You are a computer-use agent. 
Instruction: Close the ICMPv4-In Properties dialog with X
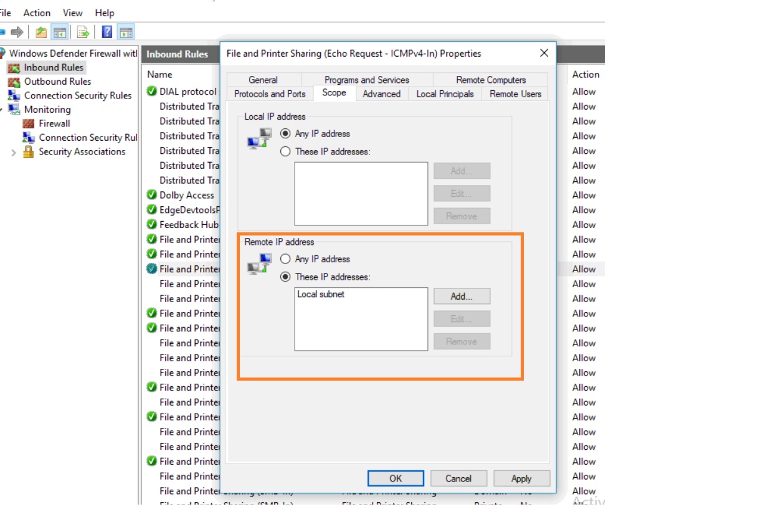point(544,53)
